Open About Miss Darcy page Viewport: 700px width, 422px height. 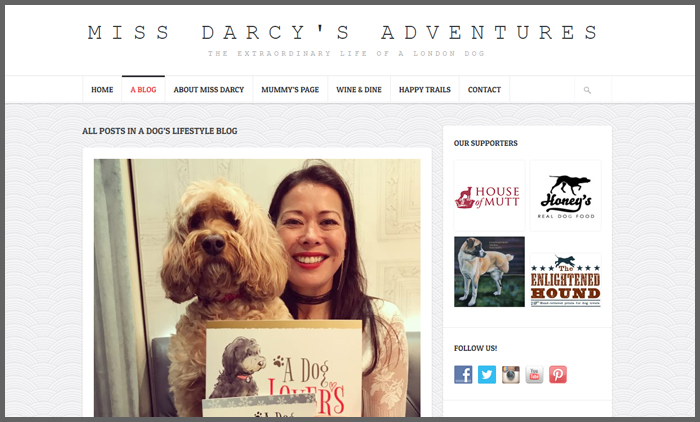point(209,90)
